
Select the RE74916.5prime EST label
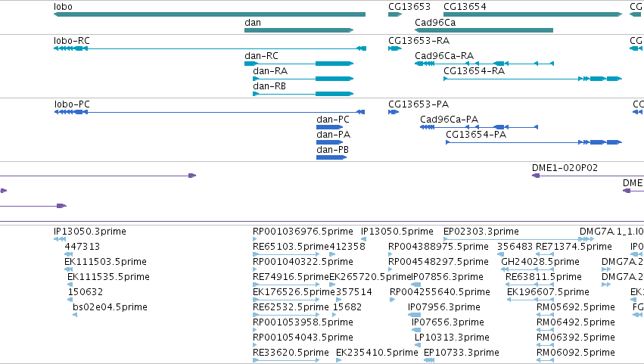click(291, 277)
